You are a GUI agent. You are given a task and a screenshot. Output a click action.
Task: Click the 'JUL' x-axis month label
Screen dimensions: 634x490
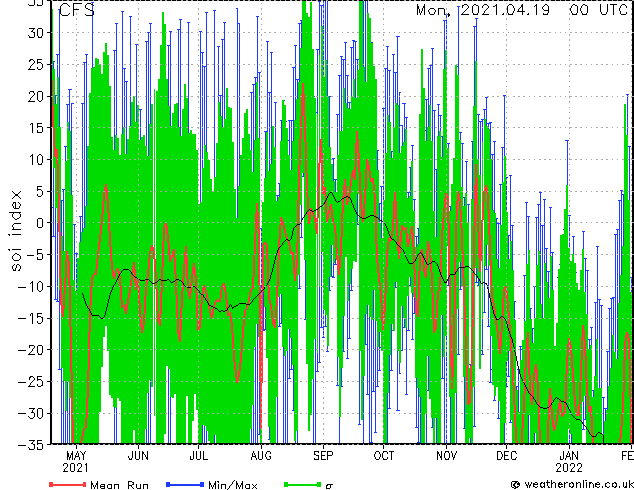[199, 456]
